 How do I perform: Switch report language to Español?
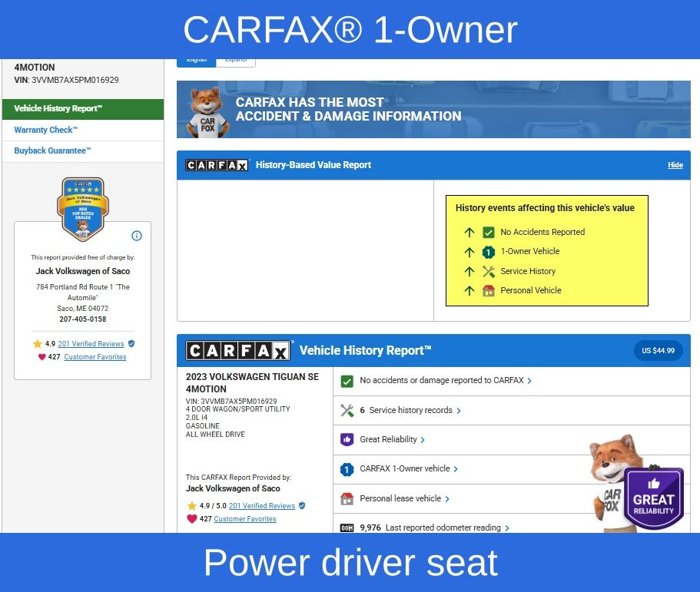[235, 61]
